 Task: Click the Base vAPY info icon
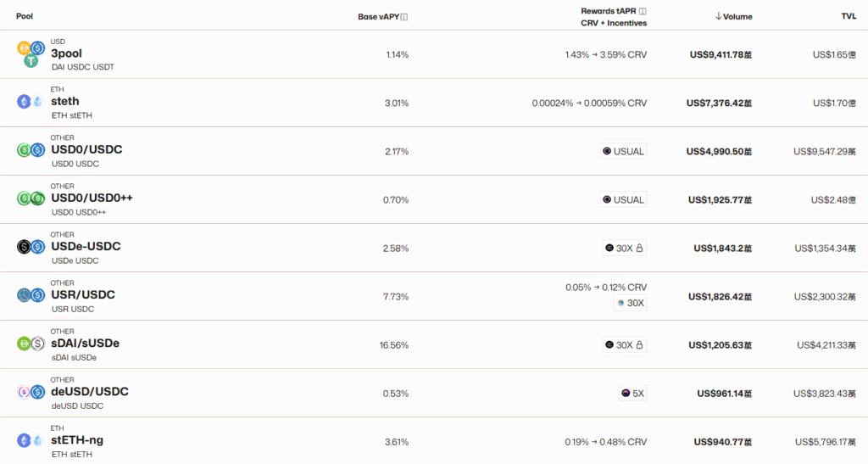(404, 17)
